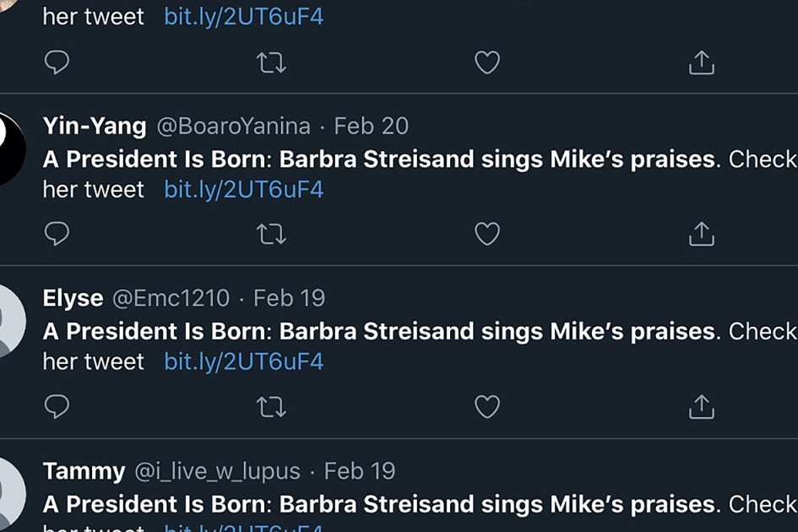Retweet Elyse's tweet
798x532 pixels.
click(x=271, y=406)
